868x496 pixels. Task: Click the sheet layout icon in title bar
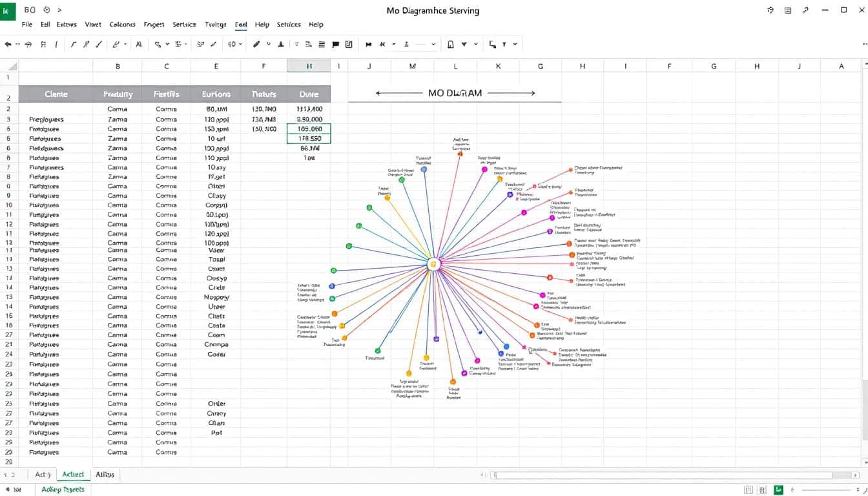tap(788, 10)
